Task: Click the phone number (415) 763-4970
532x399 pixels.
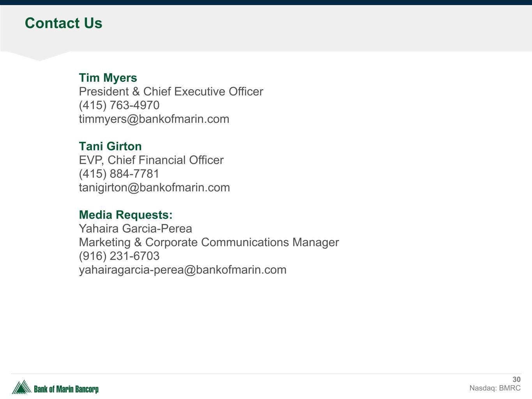Action: point(119,105)
